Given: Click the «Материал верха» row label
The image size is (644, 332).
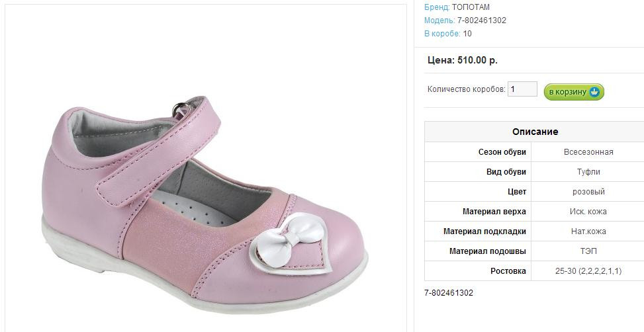Looking at the screenshot, I should click(494, 212).
